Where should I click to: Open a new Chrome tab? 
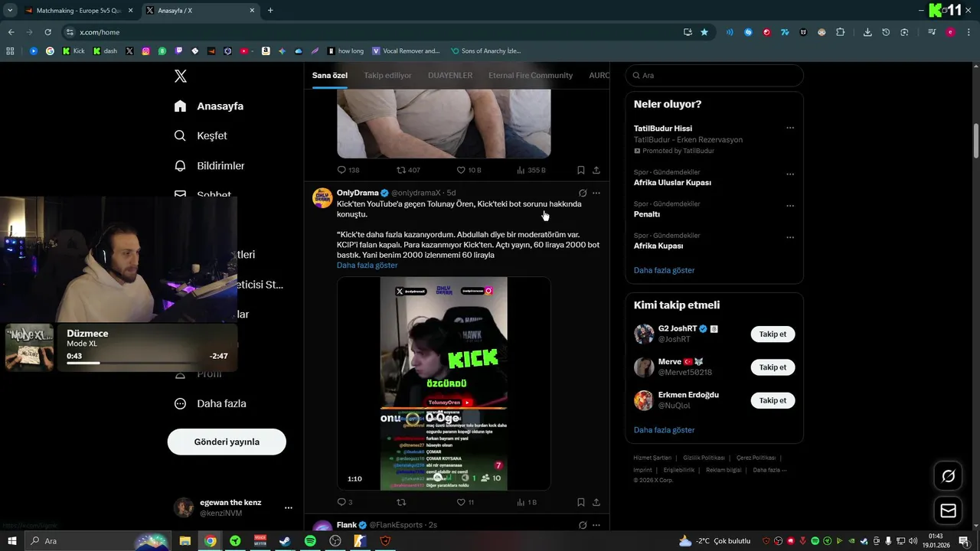(x=270, y=11)
